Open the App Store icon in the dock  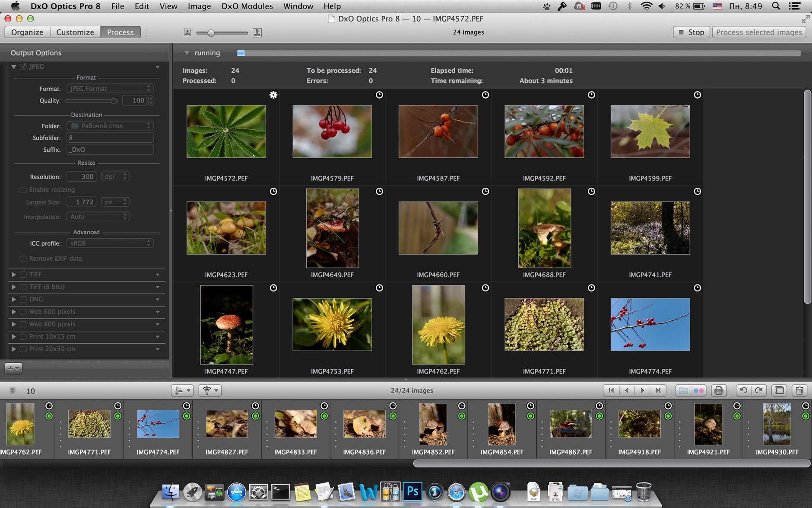pyautogui.click(x=237, y=492)
